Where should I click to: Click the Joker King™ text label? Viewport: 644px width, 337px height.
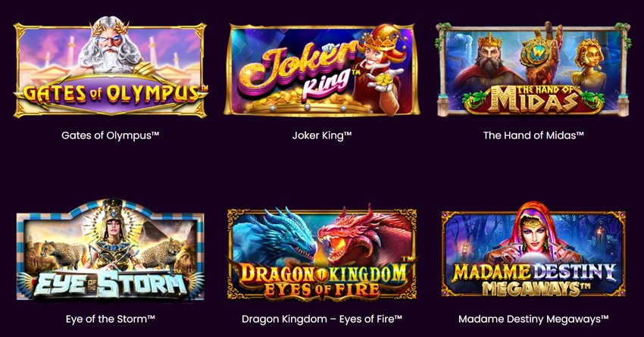click(x=321, y=135)
